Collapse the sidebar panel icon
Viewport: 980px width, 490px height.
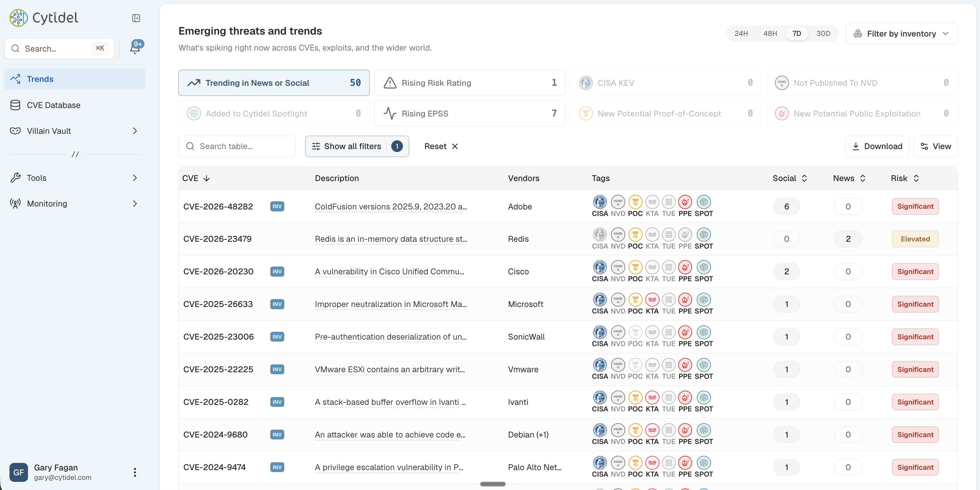click(x=136, y=18)
